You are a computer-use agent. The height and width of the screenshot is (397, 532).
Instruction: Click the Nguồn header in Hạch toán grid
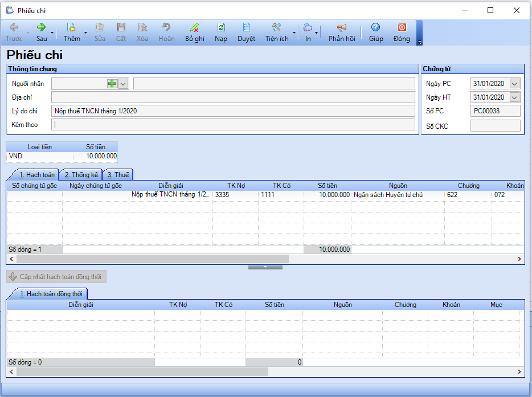point(398,186)
